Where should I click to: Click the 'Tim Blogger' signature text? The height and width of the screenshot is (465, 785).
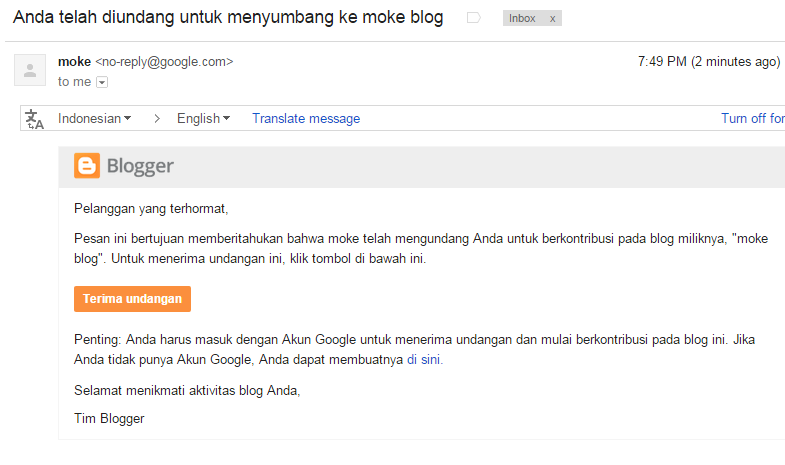tap(109, 418)
